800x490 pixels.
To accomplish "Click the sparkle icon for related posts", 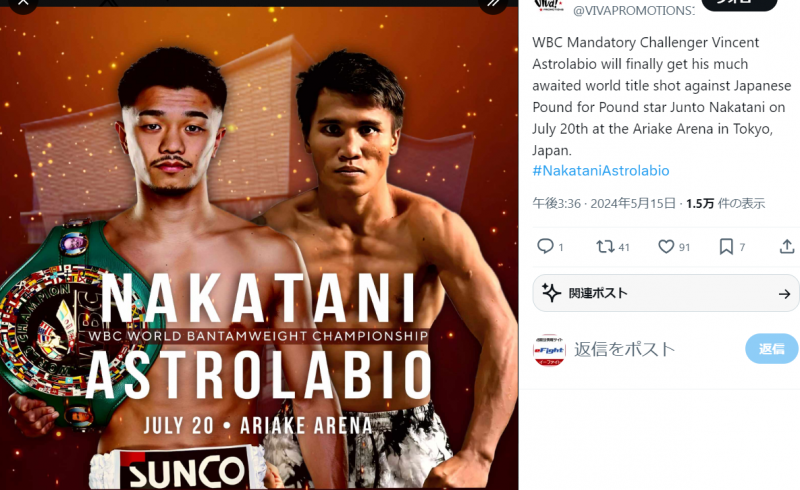I will click(551, 293).
